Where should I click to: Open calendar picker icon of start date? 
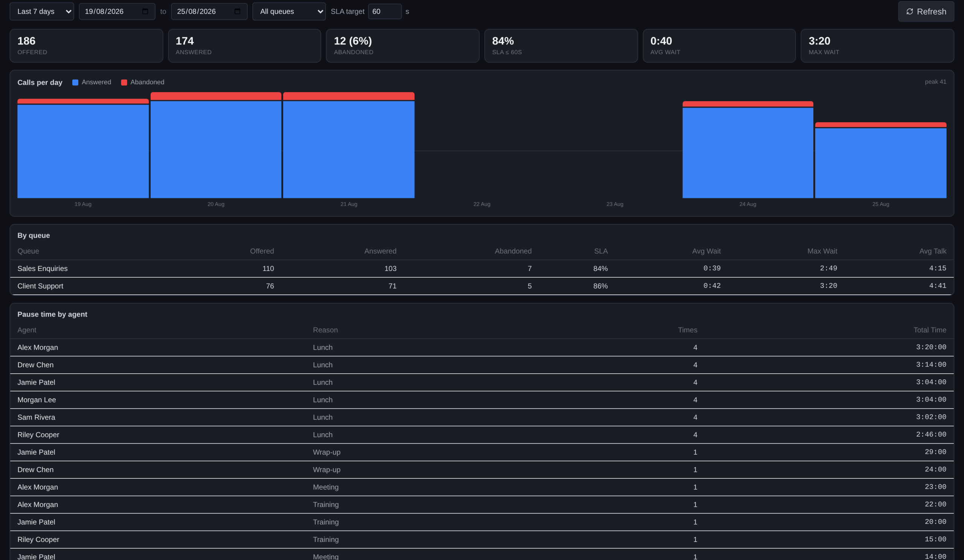tap(145, 11)
